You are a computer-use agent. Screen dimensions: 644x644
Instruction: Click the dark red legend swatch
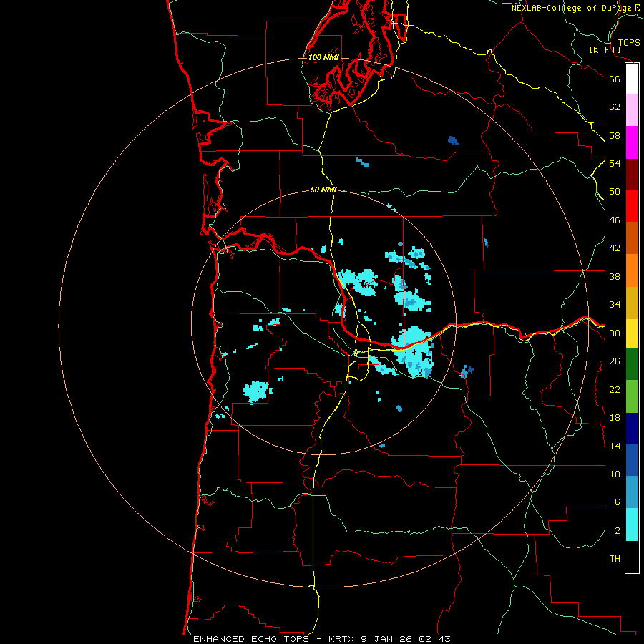click(x=632, y=174)
